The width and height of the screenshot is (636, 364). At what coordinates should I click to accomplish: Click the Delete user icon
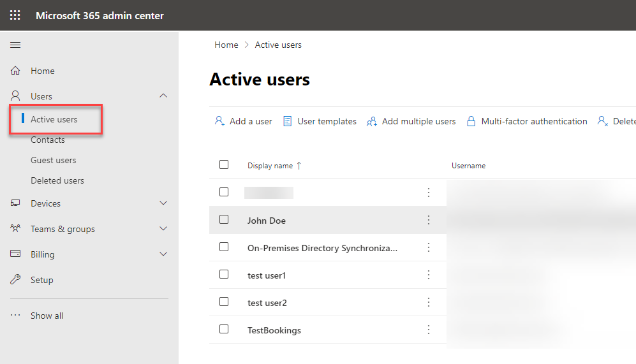(x=602, y=121)
